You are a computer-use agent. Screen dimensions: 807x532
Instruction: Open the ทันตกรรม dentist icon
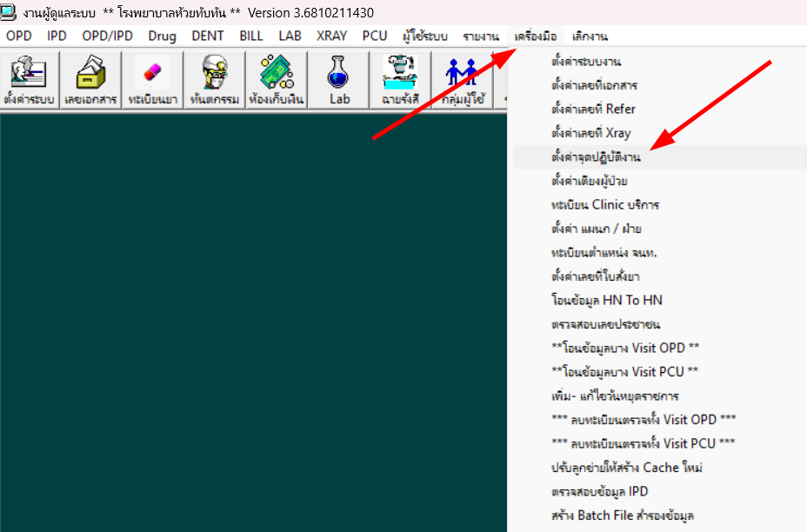click(x=213, y=79)
